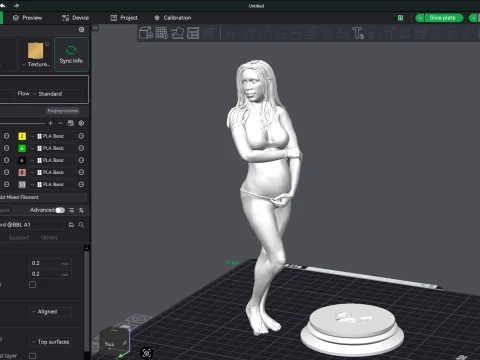Click the Add Mixed Filament button
480x360 pixels.
point(43,197)
